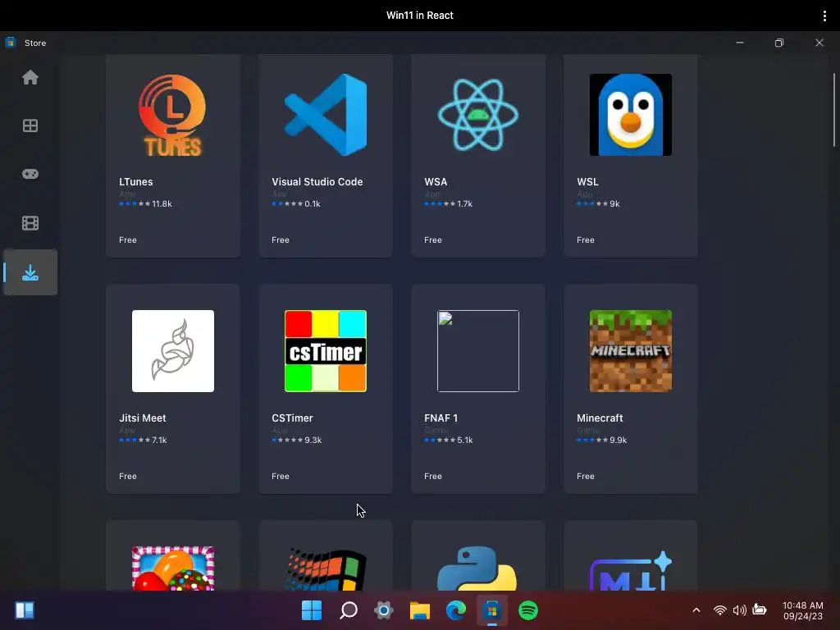Viewport: 840px width, 630px height.
Task: Launch Spotify from taskbar
Action: point(528,610)
